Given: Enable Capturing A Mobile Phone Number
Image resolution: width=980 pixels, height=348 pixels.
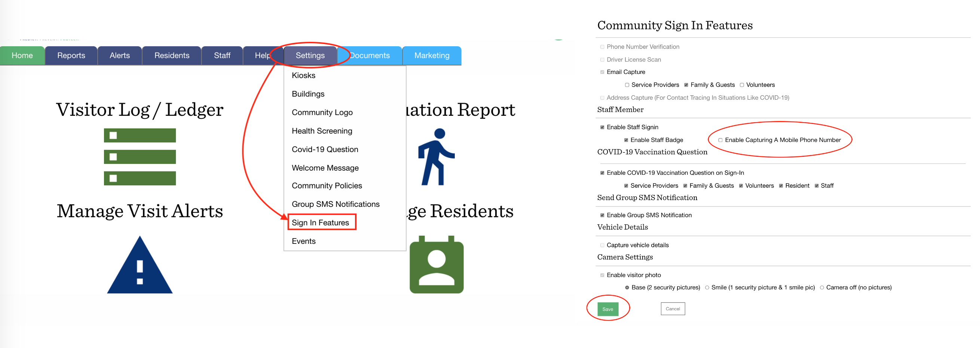Looking at the screenshot, I should coord(720,140).
